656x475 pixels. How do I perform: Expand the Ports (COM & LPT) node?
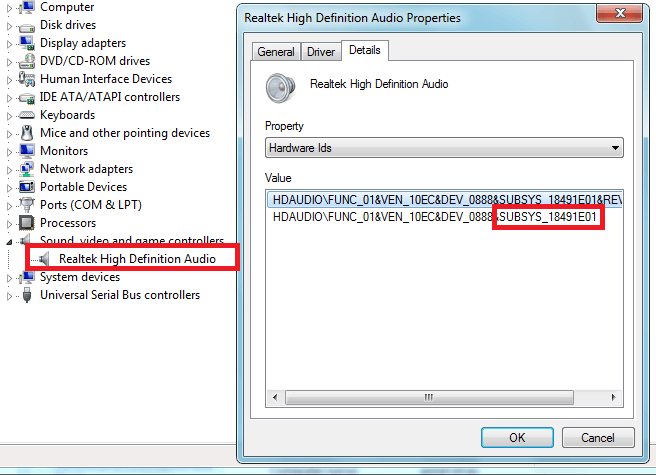tap(9, 205)
